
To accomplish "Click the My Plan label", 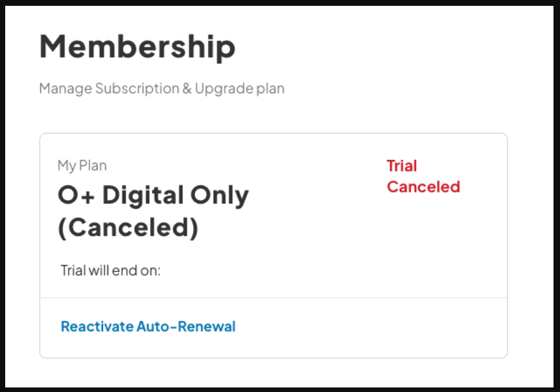I will pyautogui.click(x=82, y=165).
